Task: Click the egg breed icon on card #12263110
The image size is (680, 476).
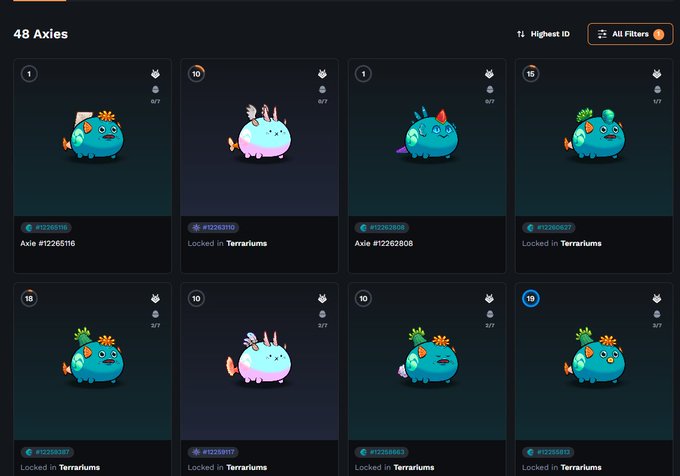Action: click(x=322, y=89)
